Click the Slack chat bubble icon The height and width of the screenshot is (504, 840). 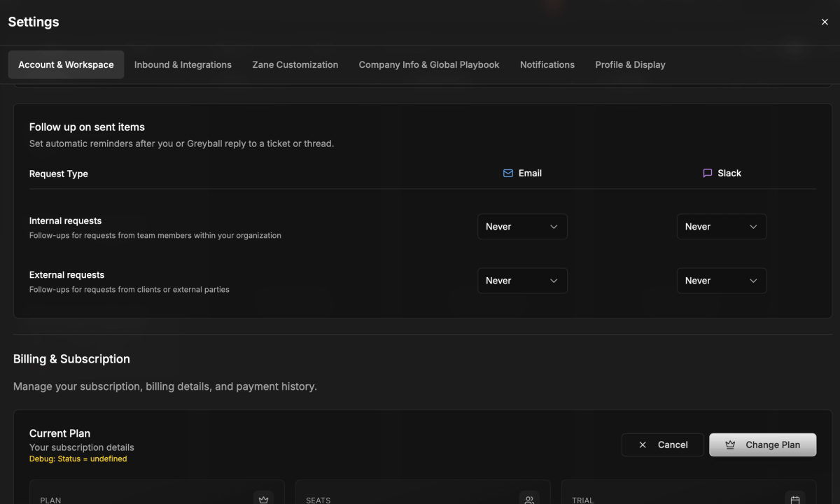(x=708, y=173)
